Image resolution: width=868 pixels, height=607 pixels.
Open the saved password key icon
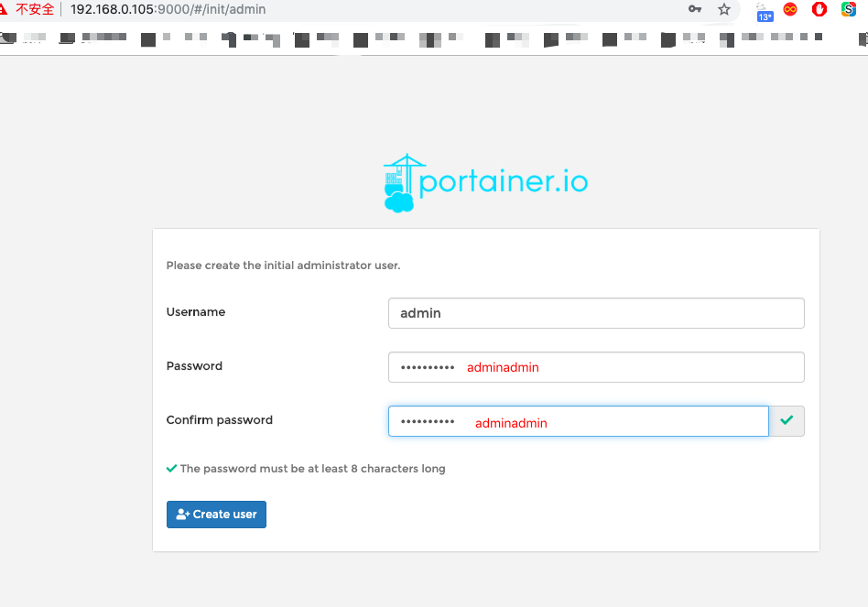696,9
